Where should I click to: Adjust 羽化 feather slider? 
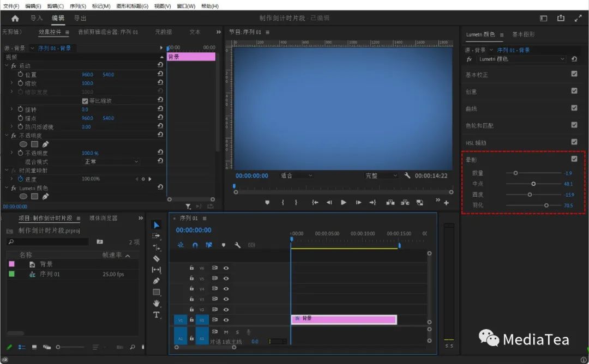tap(546, 205)
